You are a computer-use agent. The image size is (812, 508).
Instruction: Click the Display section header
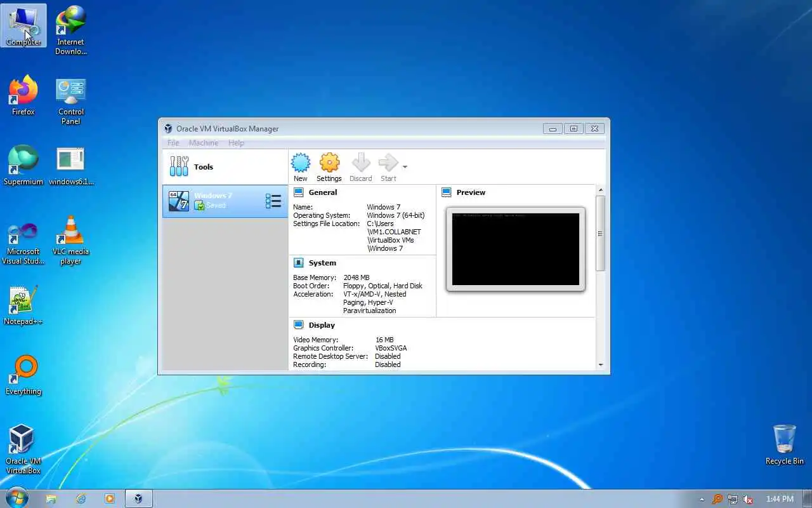pos(322,325)
